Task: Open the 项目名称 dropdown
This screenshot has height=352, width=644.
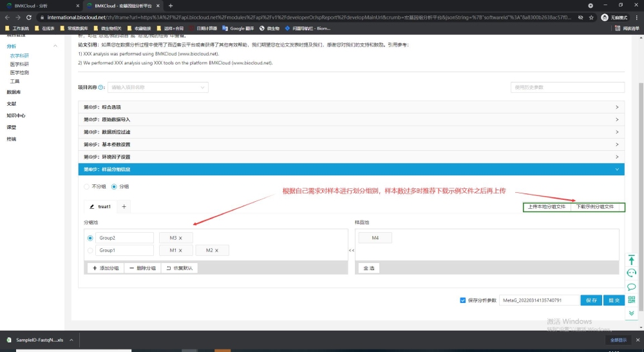Action: click(158, 87)
